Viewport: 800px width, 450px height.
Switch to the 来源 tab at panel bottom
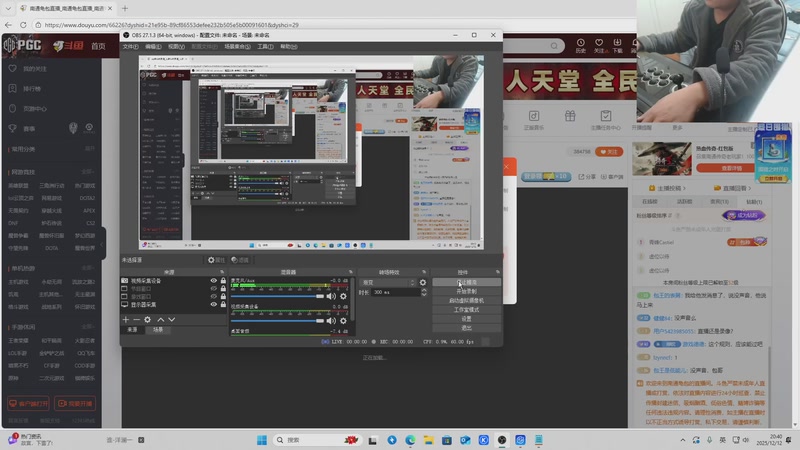point(132,330)
